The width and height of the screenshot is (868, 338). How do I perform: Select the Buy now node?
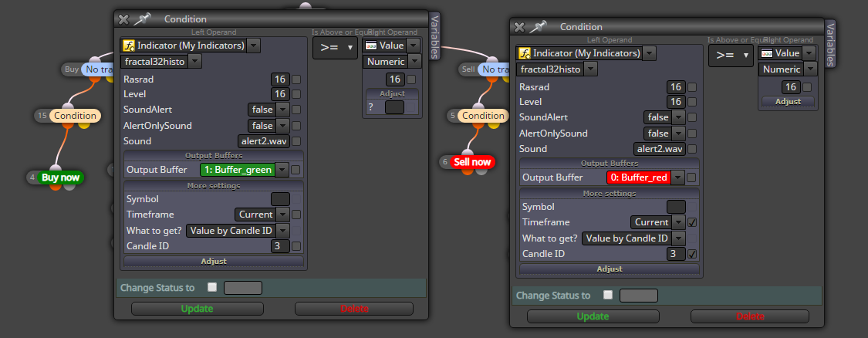pos(62,177)
